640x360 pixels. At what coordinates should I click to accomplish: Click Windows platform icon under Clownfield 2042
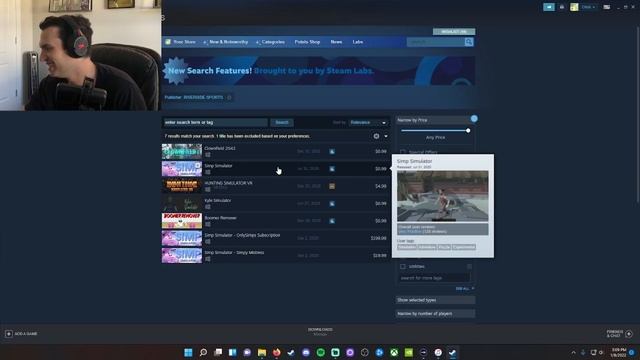[208, 155]
